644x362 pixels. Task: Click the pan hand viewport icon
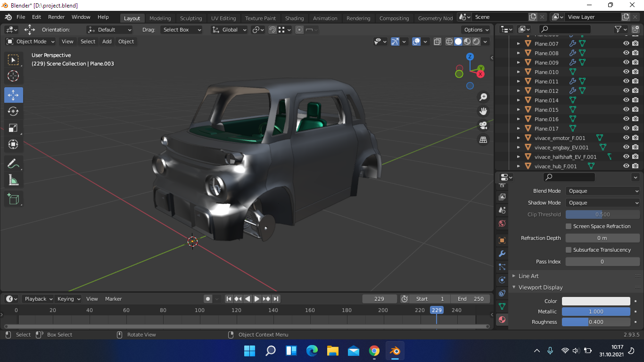click(483, 111)
